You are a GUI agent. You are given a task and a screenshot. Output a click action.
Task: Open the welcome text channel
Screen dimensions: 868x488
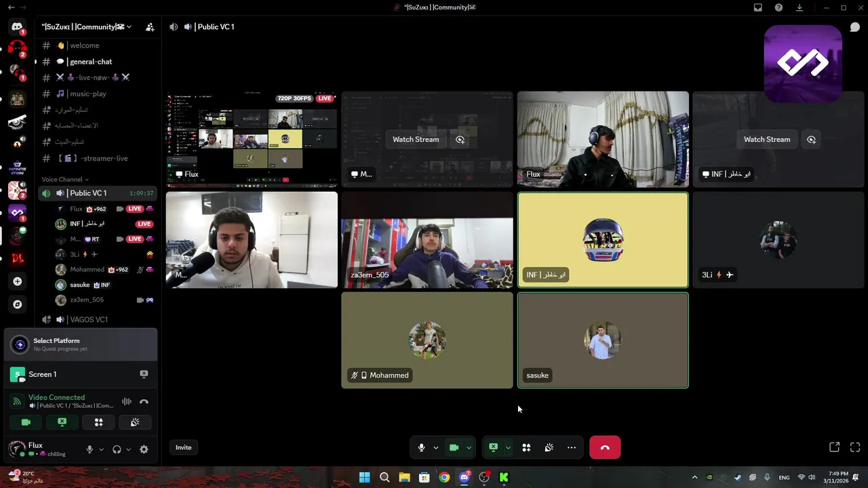pyautogui.click(x=98, y=45)
